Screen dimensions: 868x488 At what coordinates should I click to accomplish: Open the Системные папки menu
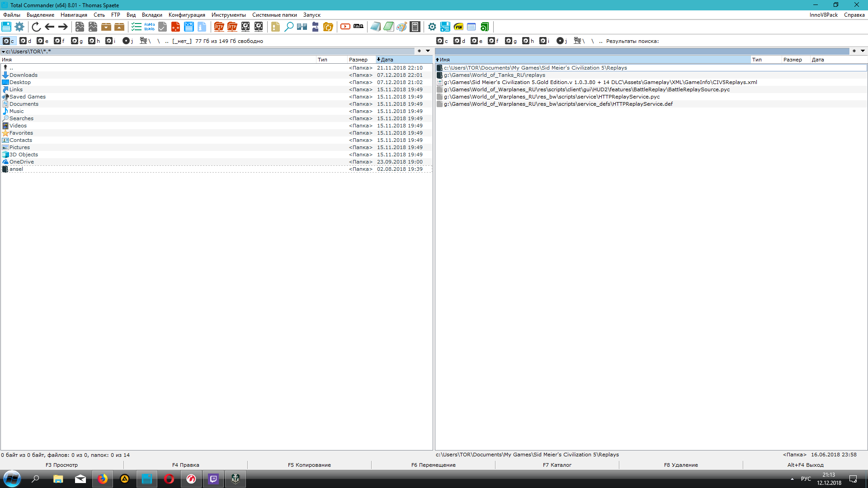[x=274, y=15]
